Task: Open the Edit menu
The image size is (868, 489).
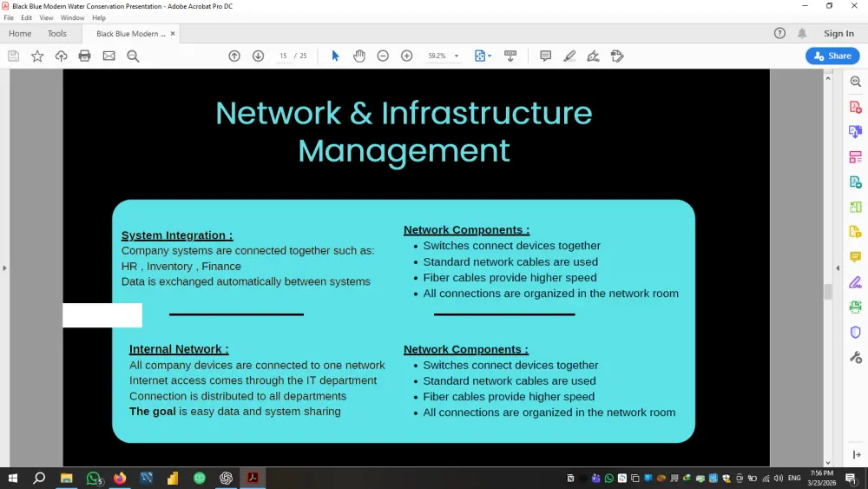Action: tap(27, 17)
